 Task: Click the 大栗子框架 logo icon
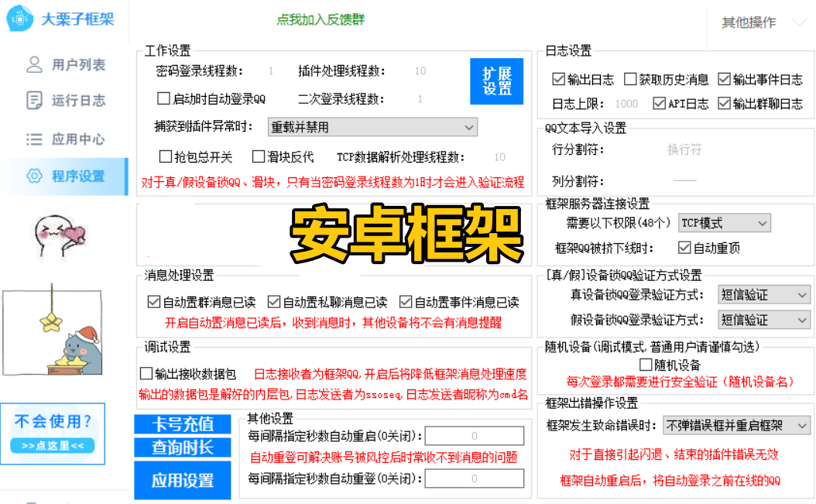(x=19, y=19)
